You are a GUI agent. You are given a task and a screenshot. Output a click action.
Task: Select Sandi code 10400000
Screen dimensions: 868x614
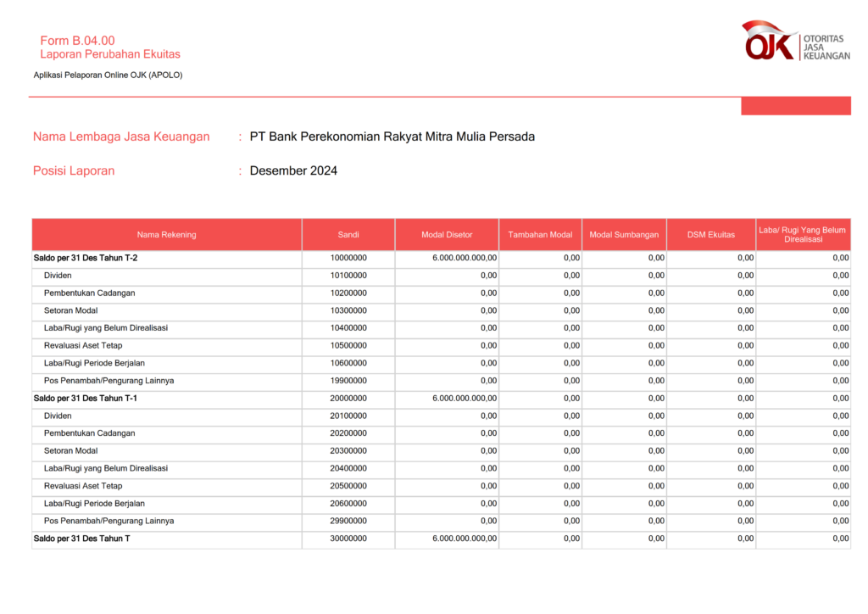348,327
